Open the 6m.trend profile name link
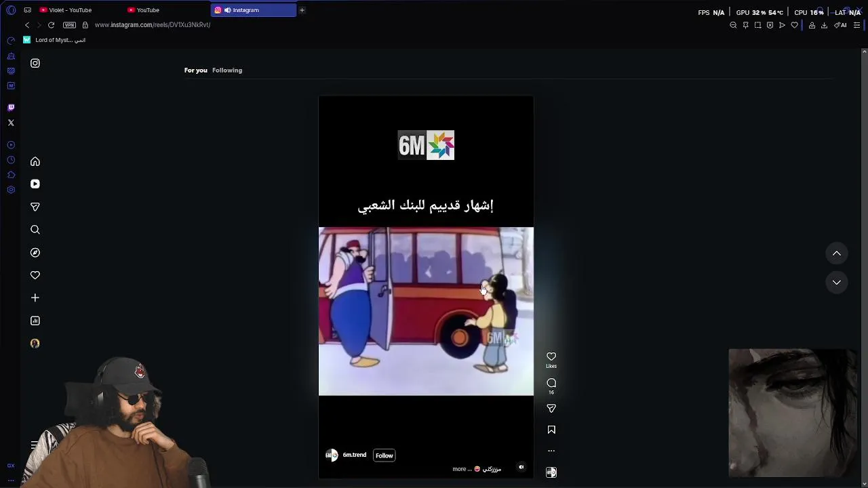 click(x=355, y=455)
